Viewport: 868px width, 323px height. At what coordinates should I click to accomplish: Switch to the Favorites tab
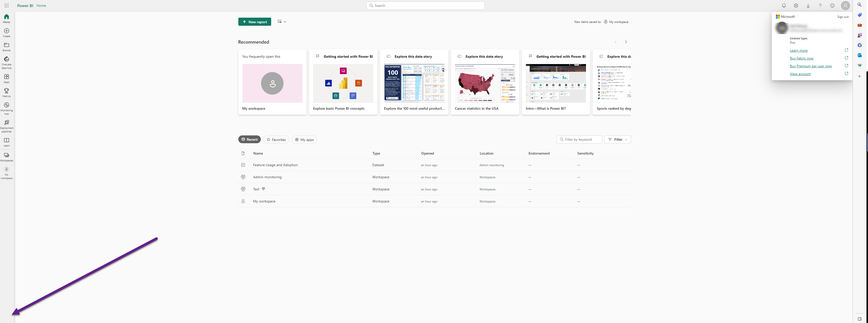(x=276, y=140)
